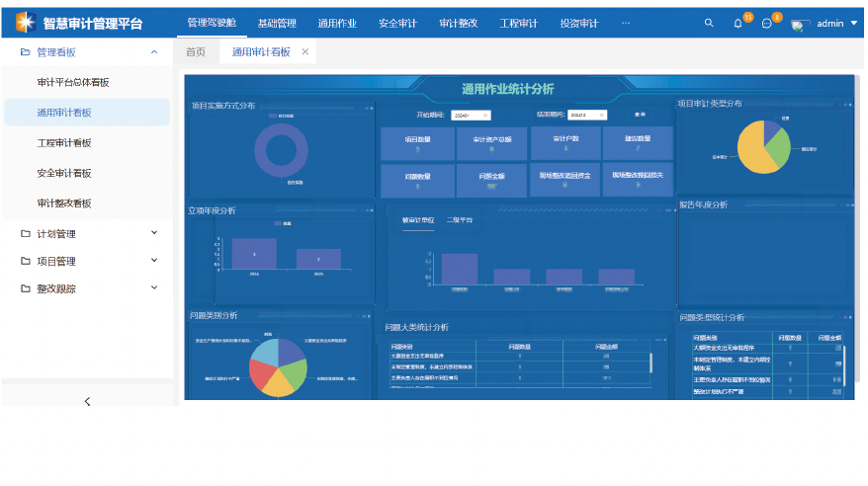Select the 二级平台 chart tab
This screenshot has height=486, width=868.
[460, 219]
